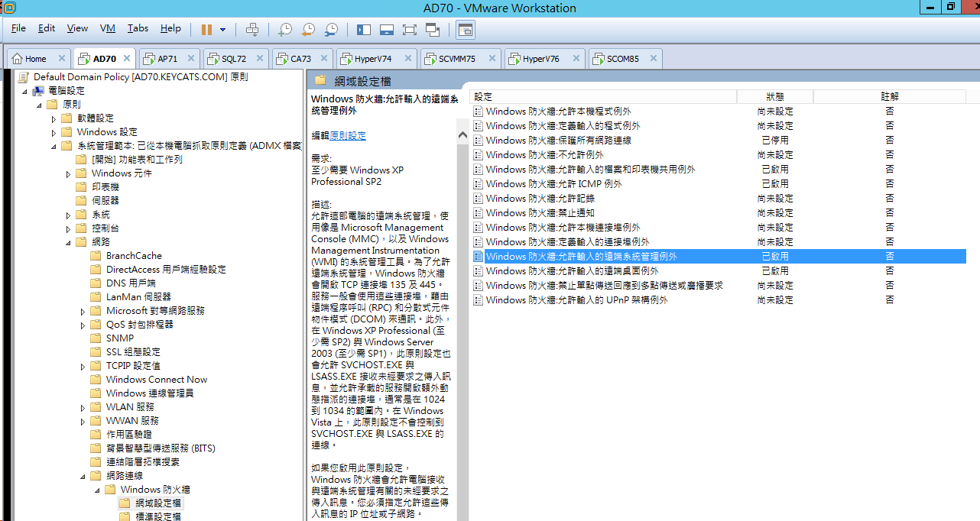
Task: Expand the Windows 元件 tree node
Action: (68, 173)
